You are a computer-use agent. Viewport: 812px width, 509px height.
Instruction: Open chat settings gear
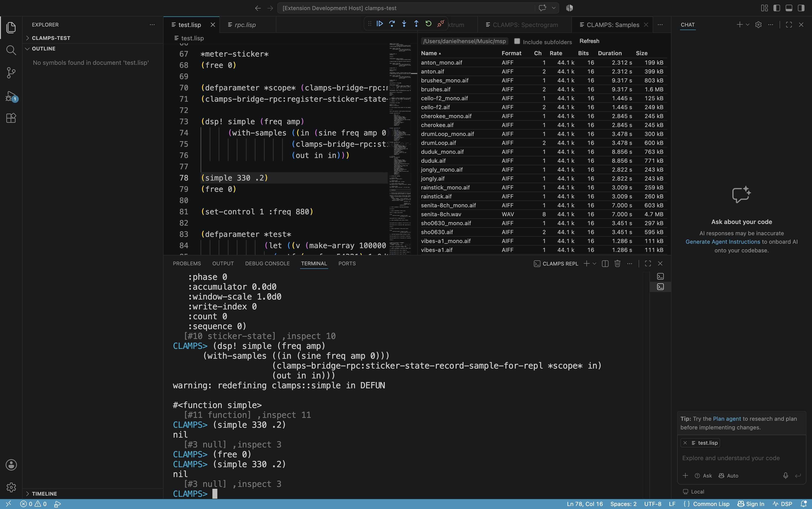point(758,25)
